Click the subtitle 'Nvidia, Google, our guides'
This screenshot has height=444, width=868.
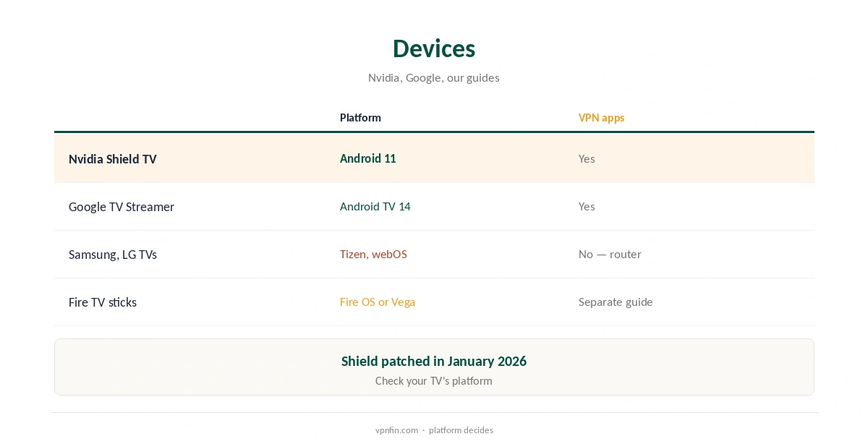click(434, 77)
